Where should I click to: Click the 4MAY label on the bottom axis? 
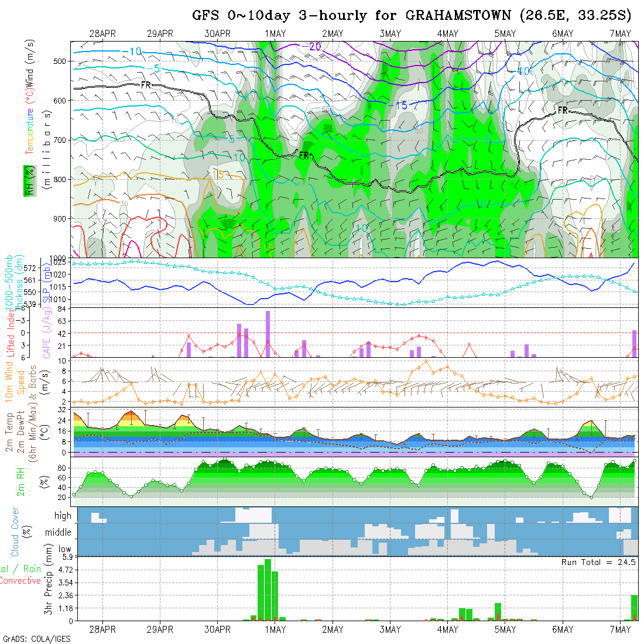[x=448, y=629]
